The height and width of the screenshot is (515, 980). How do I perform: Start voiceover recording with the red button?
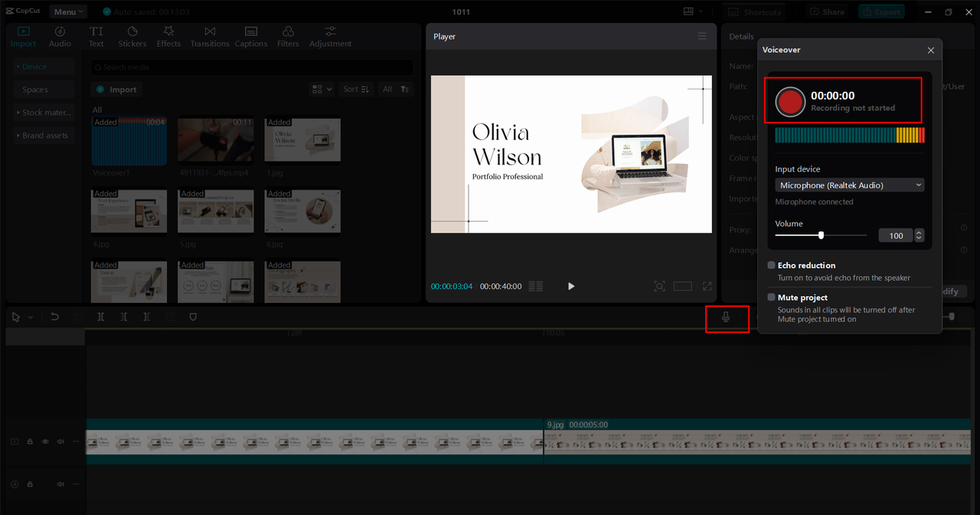coord(789,101)
